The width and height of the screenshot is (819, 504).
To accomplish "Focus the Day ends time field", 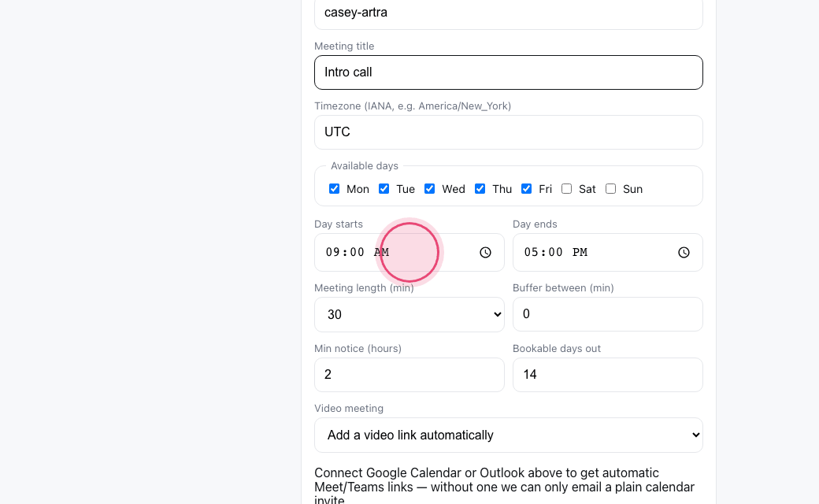I will coord(608,252).
